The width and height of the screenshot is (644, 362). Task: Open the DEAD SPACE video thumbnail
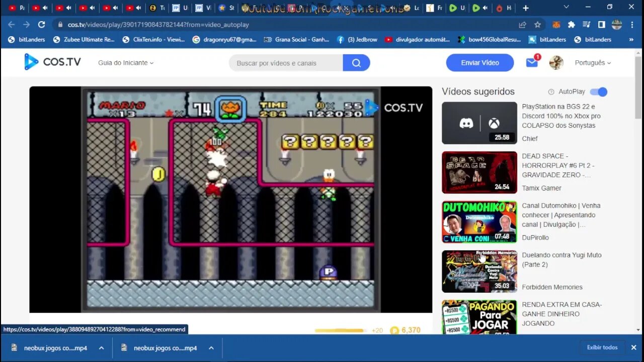(x=479, y=172)
